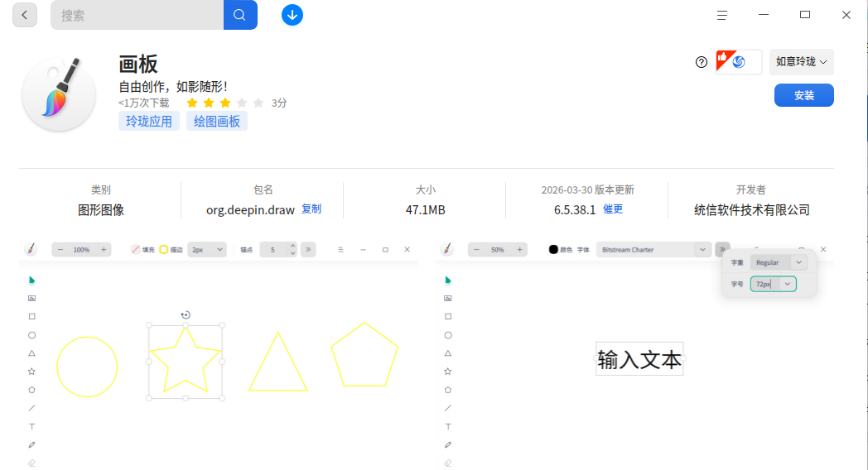Expand the » button beside the 锚点 spinner
The height and width of the screenshot is (470, 868).
click(x=308, y=250)
